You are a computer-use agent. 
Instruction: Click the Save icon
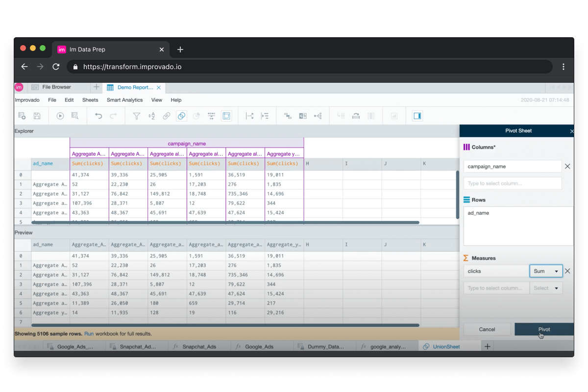(x=36, y=116)
